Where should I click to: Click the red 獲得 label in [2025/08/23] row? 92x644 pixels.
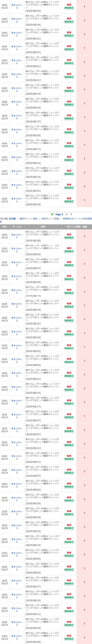(x=69, y=525)
